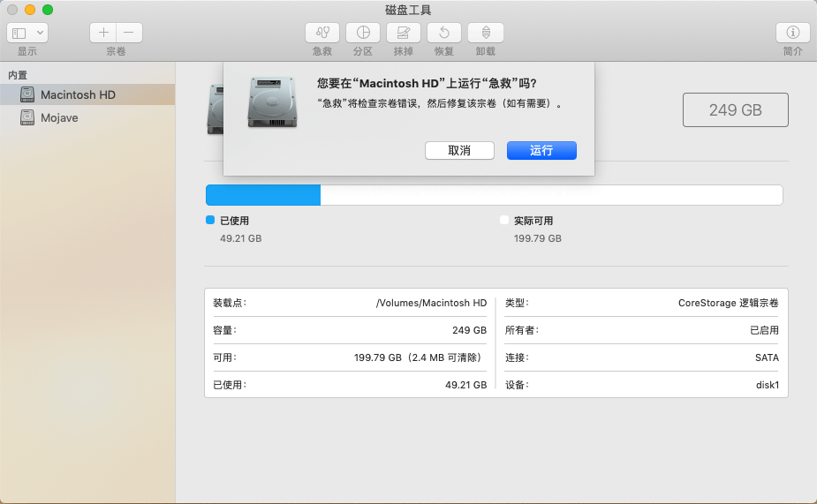Select the Erase (抹掉) toolbar icon
Image resolution: width=817 pixels, height=504 pixels.
tap(404, 33)
